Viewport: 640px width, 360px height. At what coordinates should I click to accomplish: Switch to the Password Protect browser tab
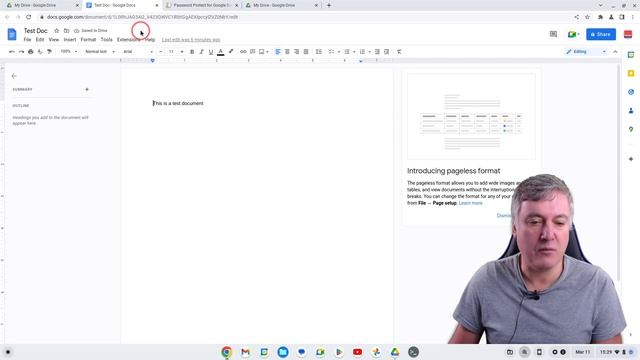tap(202, 5)
